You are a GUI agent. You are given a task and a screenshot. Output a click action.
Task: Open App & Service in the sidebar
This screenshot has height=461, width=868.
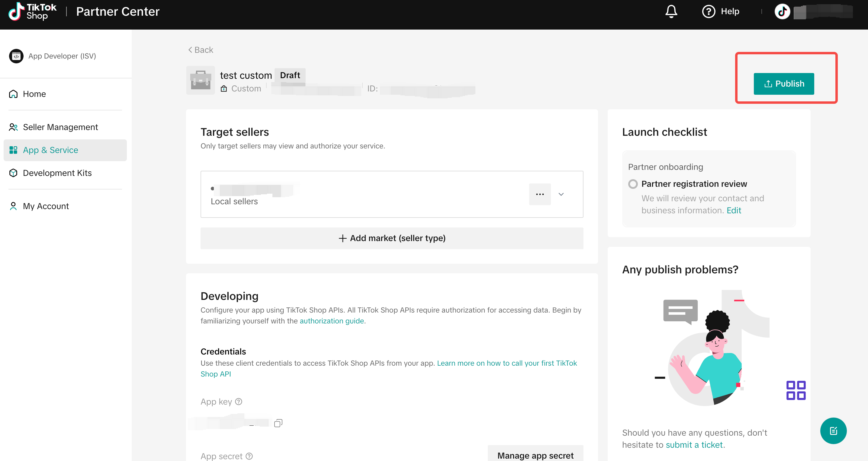click(65, 150)
